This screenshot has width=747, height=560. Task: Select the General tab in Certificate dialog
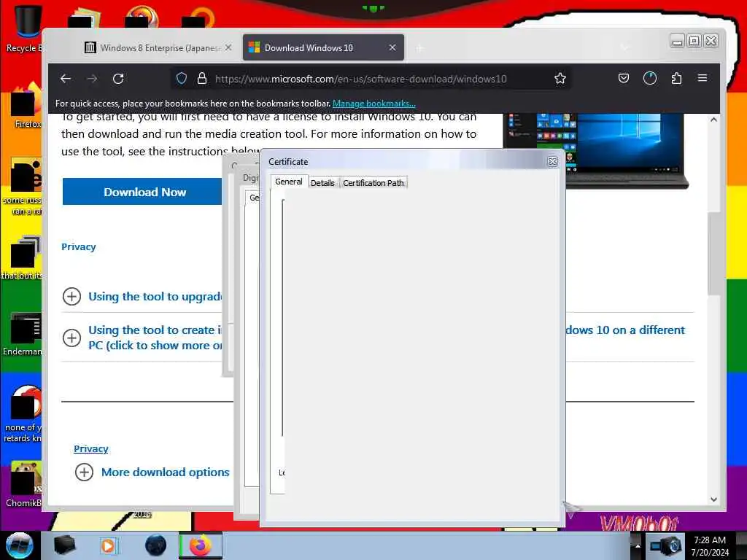(289, 182)
